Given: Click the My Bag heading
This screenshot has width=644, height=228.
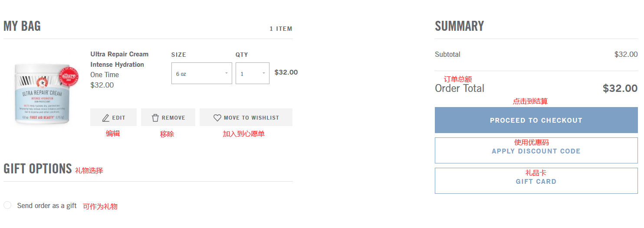Looking at the screenshot, I should (22, 26).
